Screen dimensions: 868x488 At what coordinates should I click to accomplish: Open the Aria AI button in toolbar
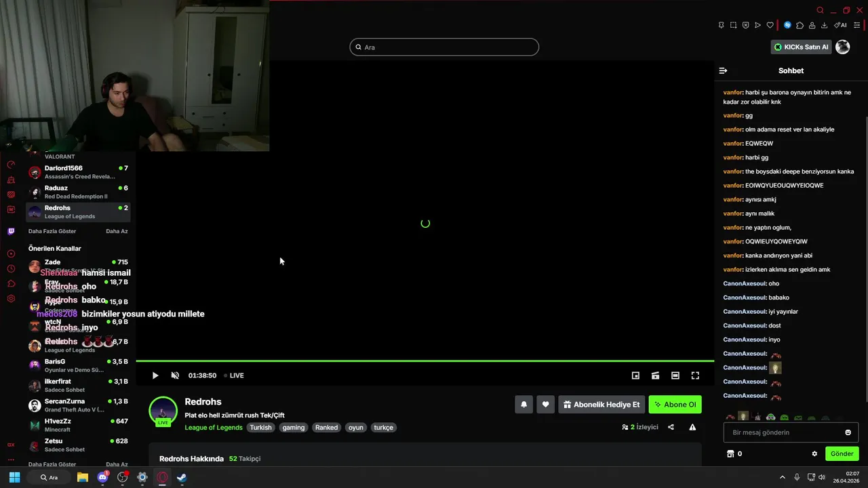pyautogui.click(x=841, y=25)
